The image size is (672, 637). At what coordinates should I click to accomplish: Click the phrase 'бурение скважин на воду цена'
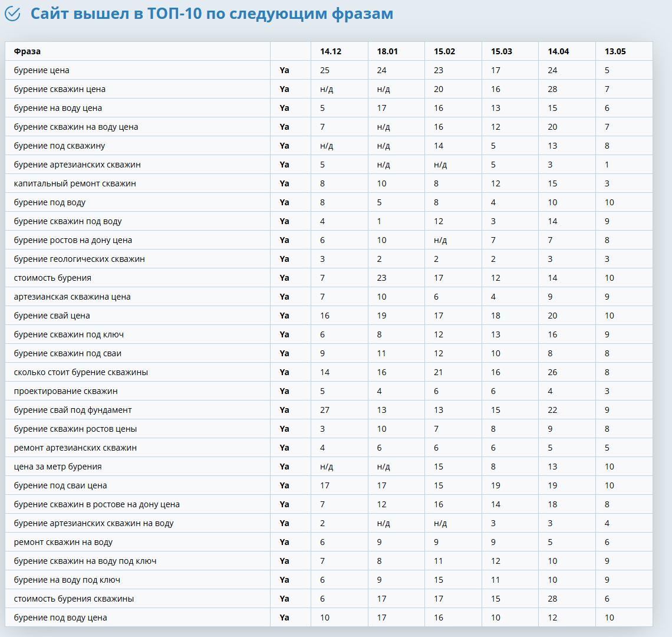pyautogui.click(x=76, y=127)
